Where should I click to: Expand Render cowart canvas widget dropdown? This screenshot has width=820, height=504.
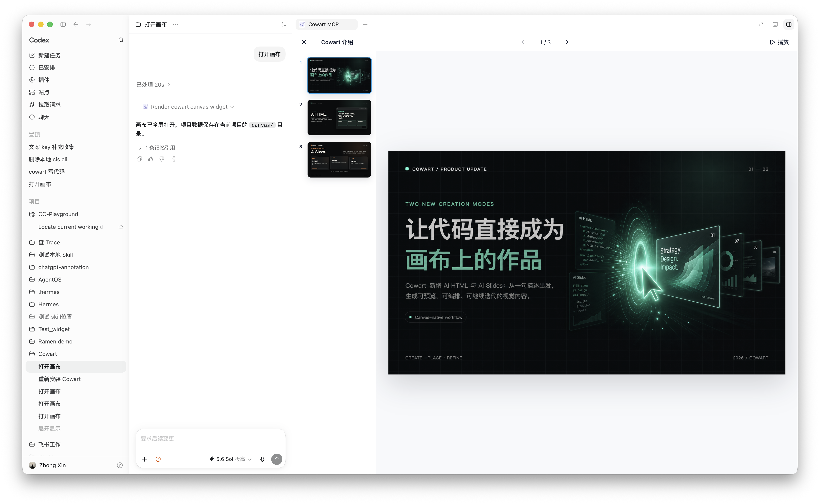coord(189,107)
